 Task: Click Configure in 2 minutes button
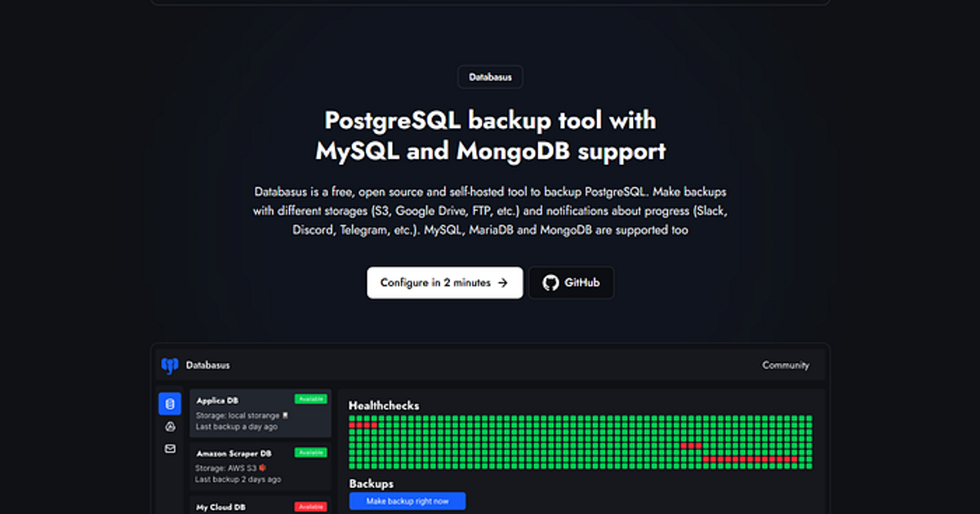point(444,282)
